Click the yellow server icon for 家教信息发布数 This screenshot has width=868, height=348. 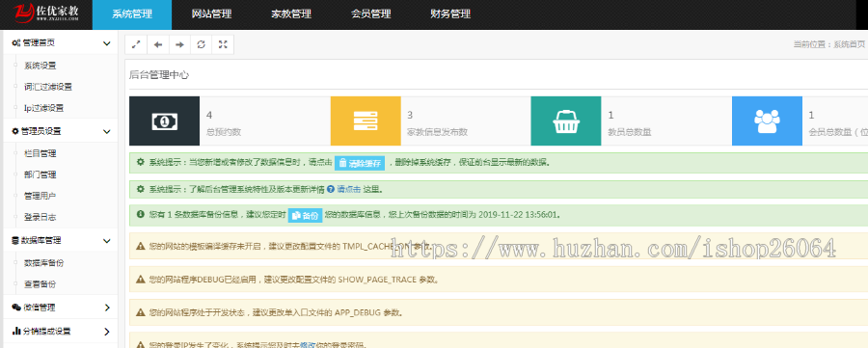[x=366, y=121]
